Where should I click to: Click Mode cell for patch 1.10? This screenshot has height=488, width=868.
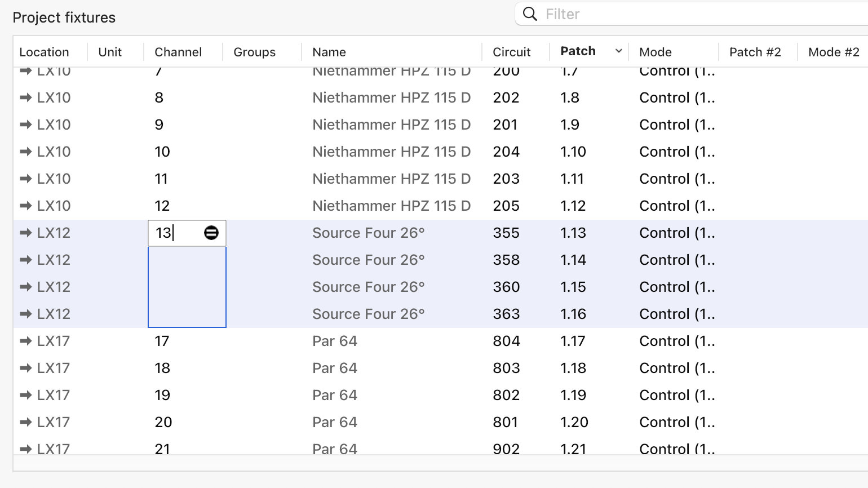pos(676,152)
